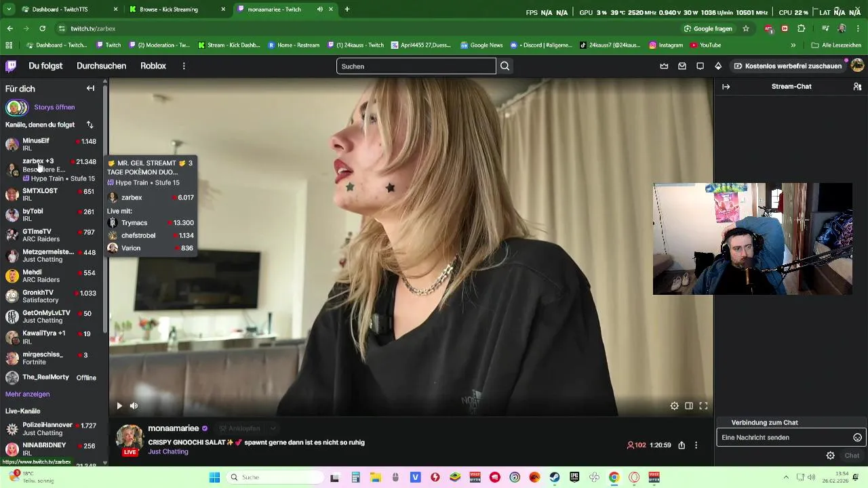The width and height of the screenshot is (868, 488).
Task: Click the Twitch logo home icon
Action: coord(11,66)
